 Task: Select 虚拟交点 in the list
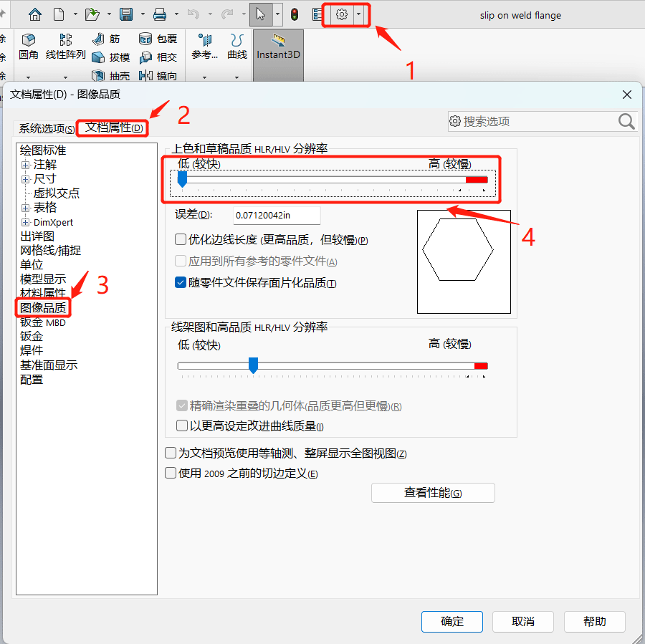click(57, 193)
